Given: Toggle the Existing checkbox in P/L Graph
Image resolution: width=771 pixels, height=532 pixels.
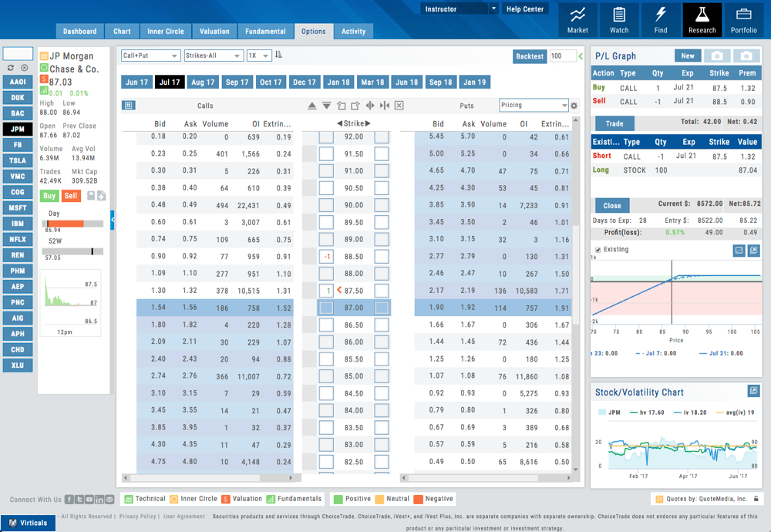Looking at the screenshot, I should [x=598, y=250].
